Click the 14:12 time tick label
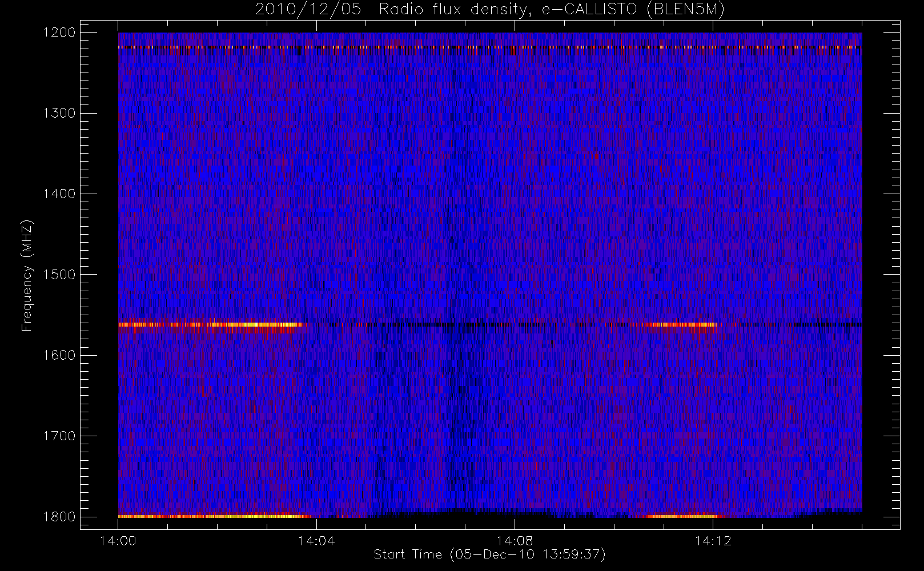 (x=713, y=541)
